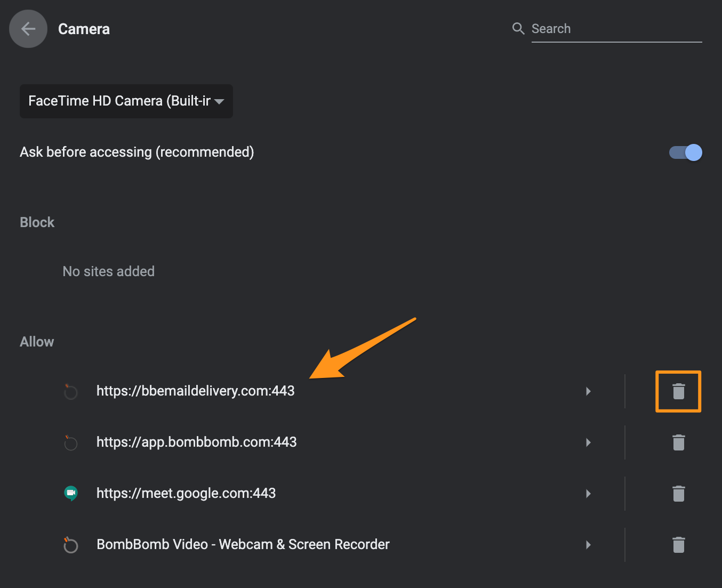The width and height of the screenshot is (722, 588).
Task: Remove app.bombbomb.com with trash icon
Action: [x=678, y=442]
